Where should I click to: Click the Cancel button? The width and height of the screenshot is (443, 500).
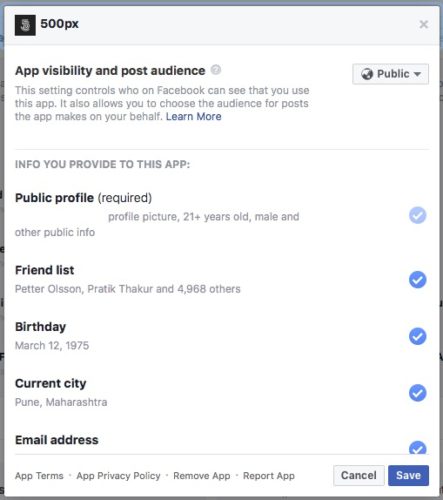point(359,475)
